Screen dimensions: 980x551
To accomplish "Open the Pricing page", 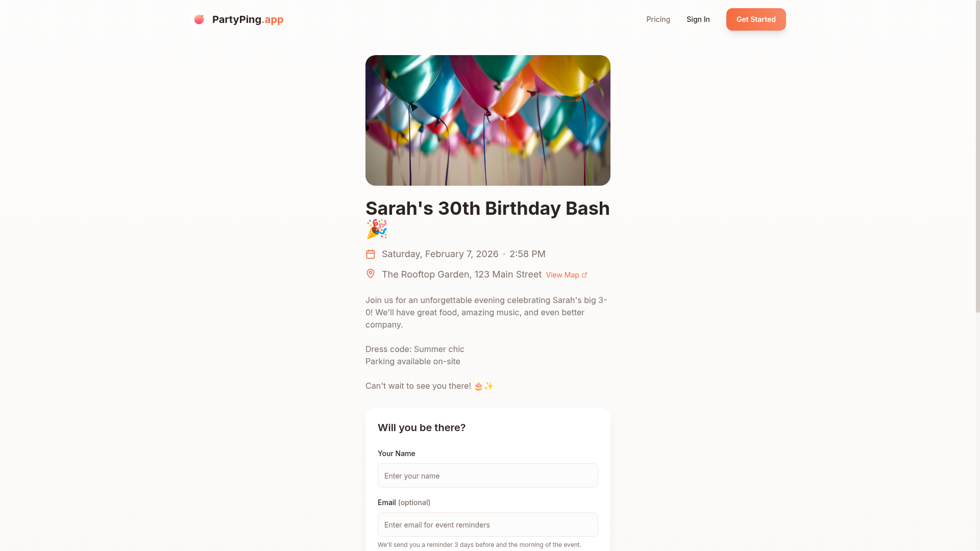I will [658, 19].
